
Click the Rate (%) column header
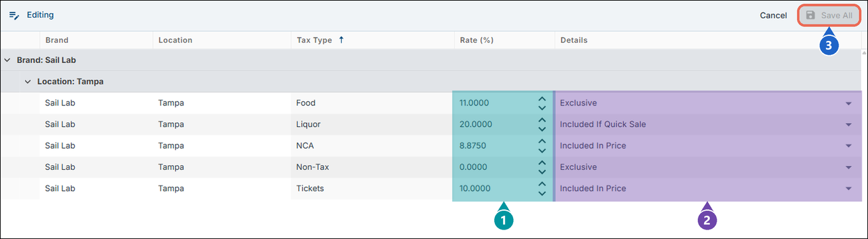tap(477, 40)
